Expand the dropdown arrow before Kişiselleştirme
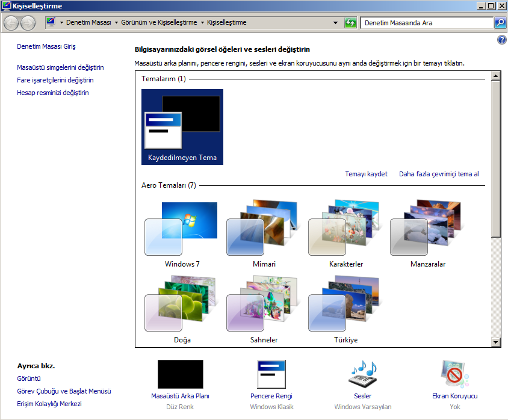This screenshot has width=508, height=420. tap(202, 23)
